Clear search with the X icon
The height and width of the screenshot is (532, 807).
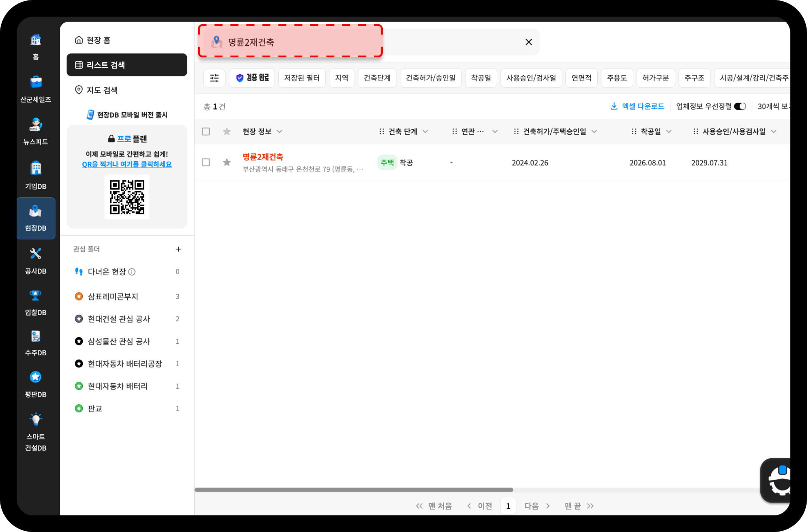tap(529, 42)
